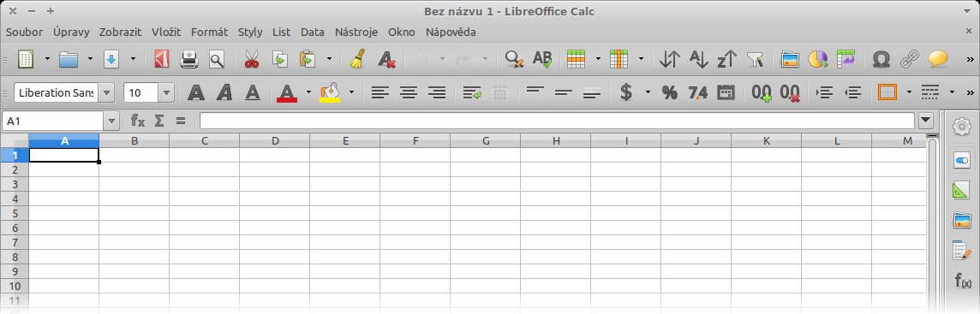
Task: Open the Formát menu
Action: 209,32
